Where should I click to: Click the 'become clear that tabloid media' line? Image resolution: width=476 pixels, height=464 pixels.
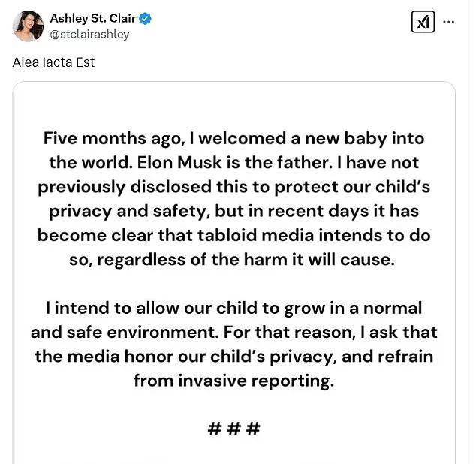[x=233, y=236]
